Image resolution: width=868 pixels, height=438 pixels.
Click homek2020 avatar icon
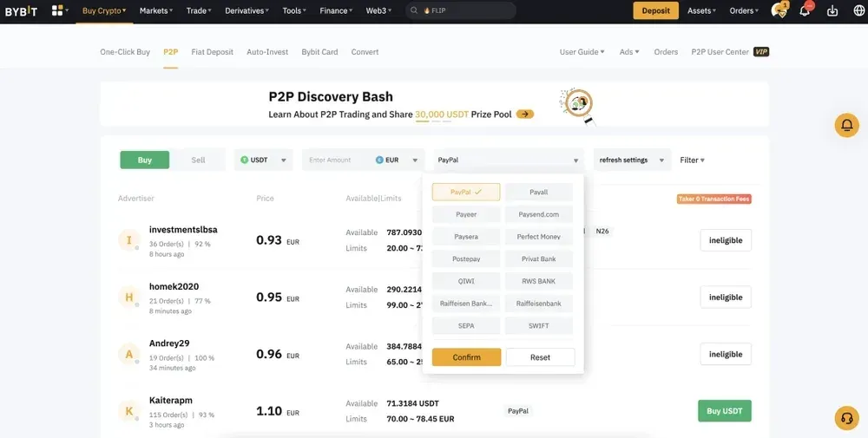129,297
